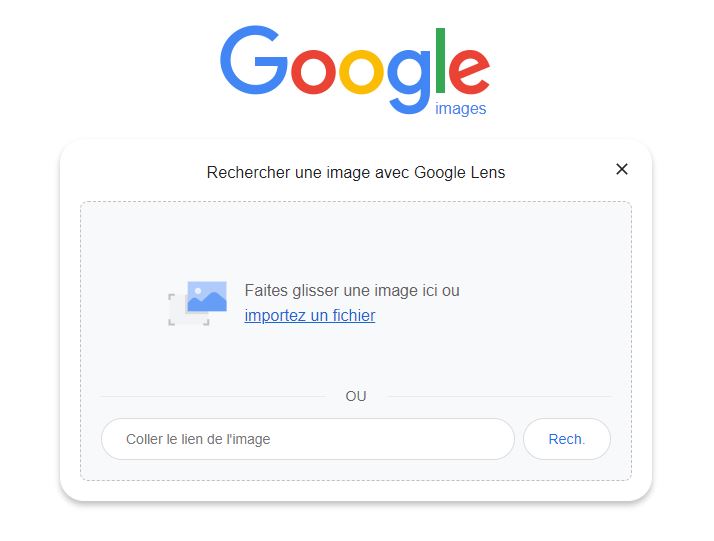Click the Google Images logo

[x=355, y=71]
